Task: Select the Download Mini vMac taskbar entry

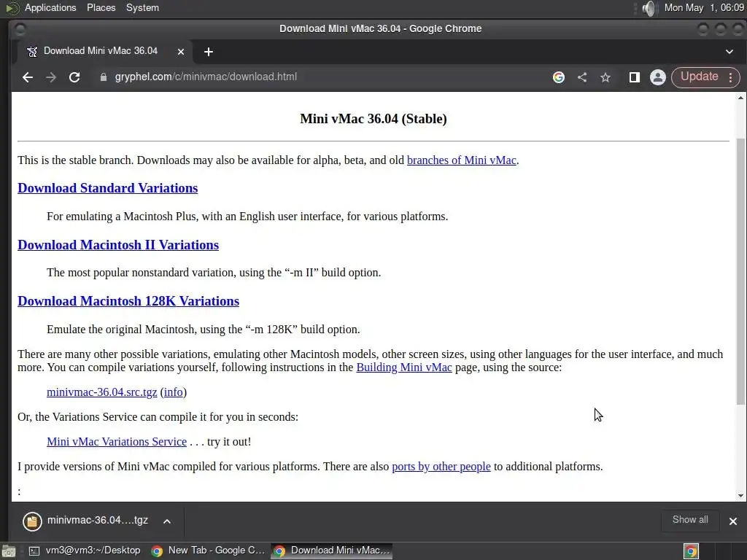Action: click(x=333, y=551)
